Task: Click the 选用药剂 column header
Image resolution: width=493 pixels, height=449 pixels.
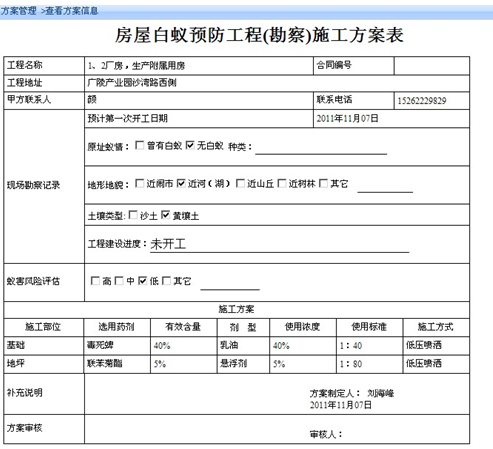Action: click(116, 327)
